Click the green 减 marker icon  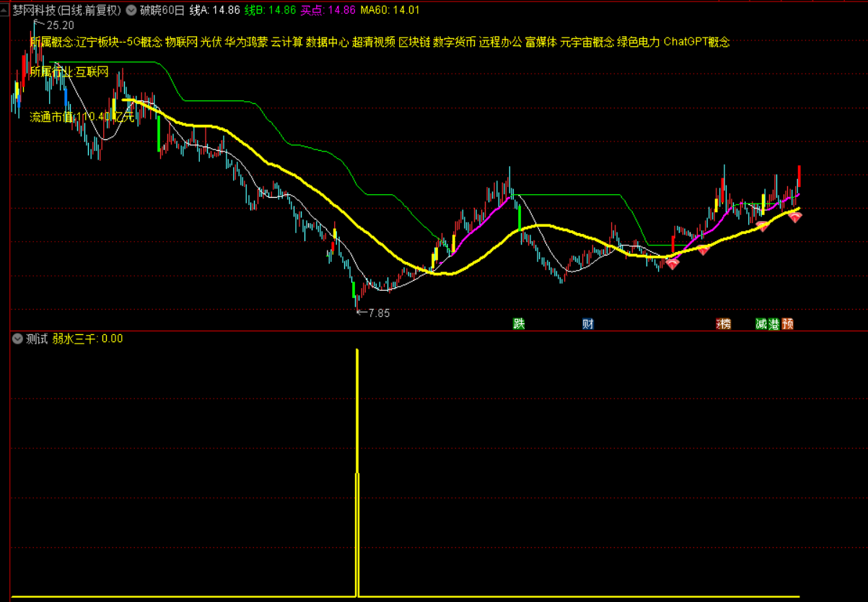[761, 324]
